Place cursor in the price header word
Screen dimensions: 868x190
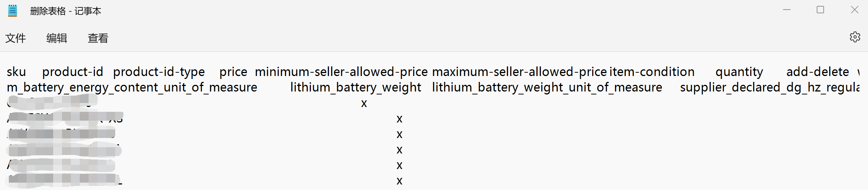pyautogui.click(x=233, y=72)
